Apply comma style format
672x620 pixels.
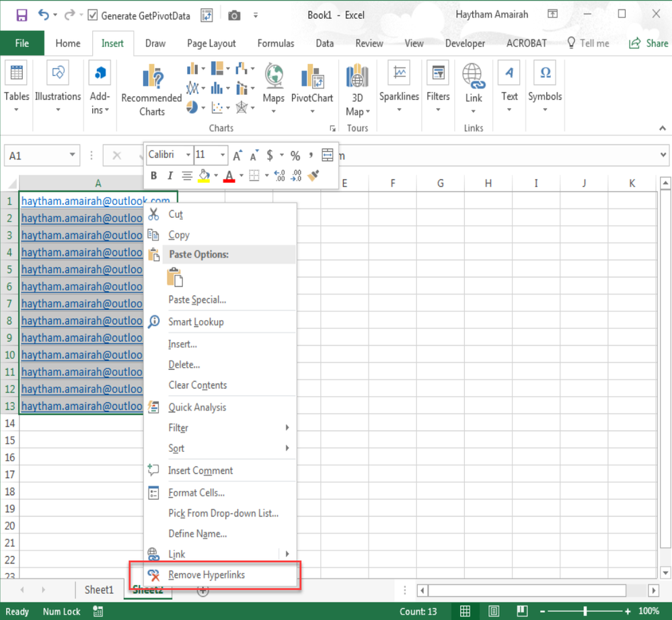click(311, 155)
